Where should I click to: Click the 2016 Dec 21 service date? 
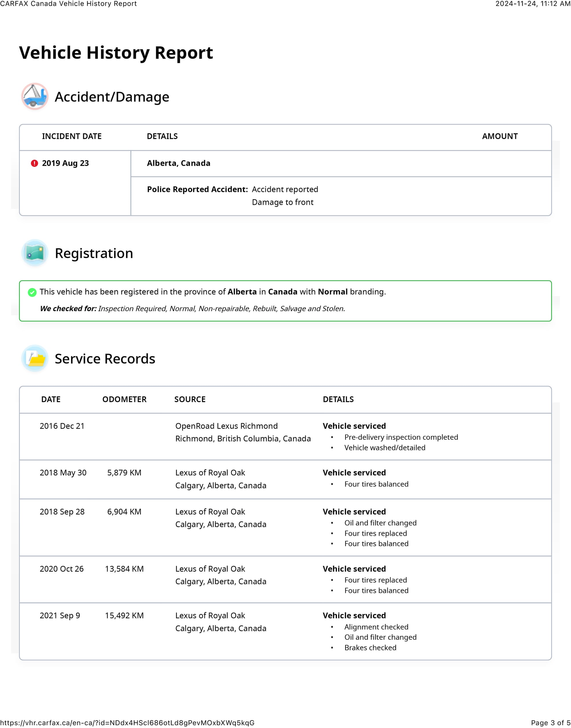(x=62, y=426)
